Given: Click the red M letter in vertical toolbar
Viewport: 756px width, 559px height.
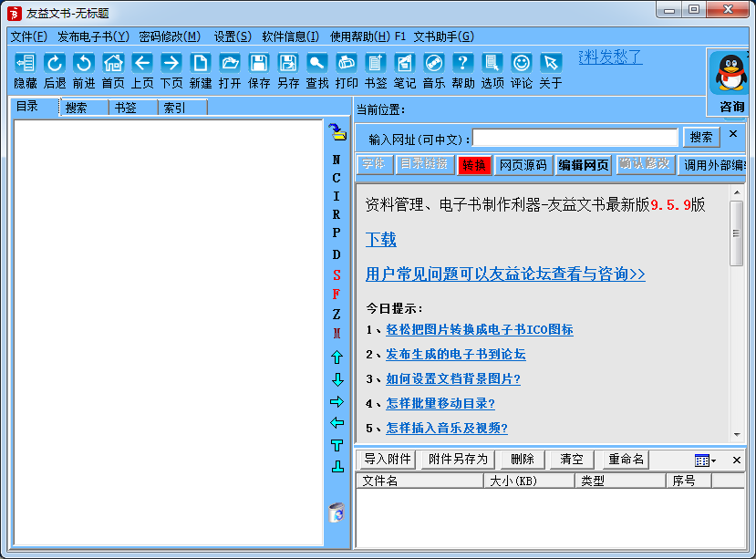Looking at the screenshot, I should (x=337, y=333).
